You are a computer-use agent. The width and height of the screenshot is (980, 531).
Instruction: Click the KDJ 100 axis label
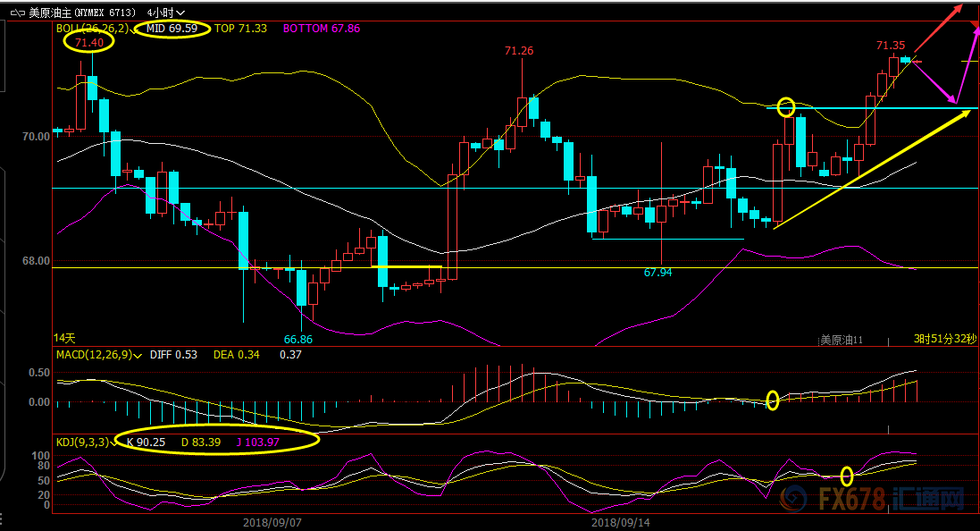click(40, 456)
